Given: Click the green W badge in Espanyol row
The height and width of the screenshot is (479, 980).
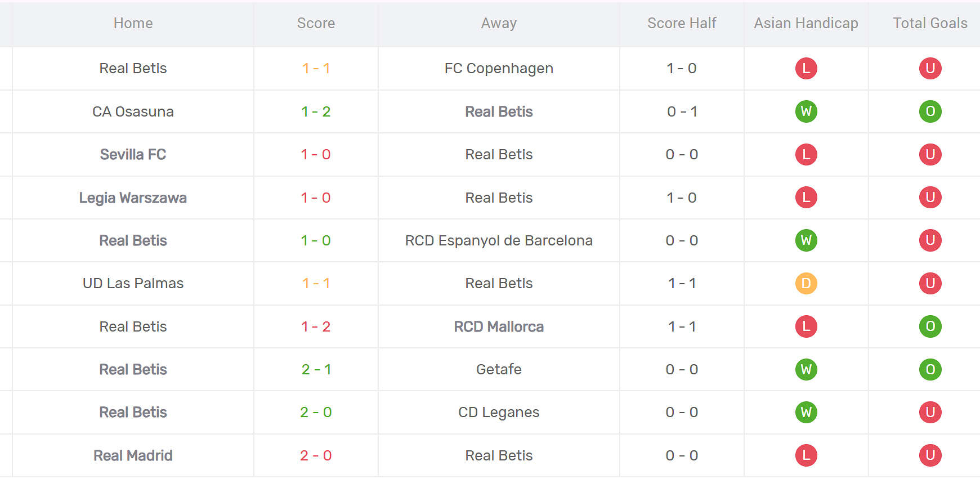Looking at the screenshot, I should (806, 241).
